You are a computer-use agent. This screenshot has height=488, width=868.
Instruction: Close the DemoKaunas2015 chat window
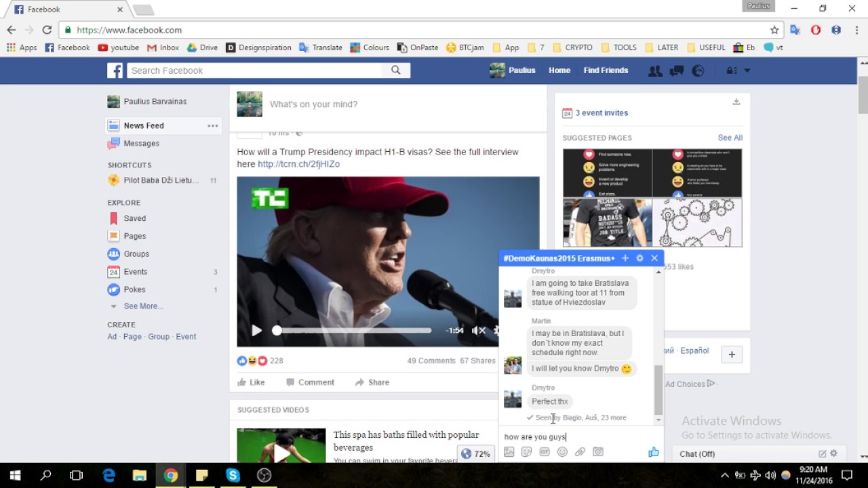[654, 258]
